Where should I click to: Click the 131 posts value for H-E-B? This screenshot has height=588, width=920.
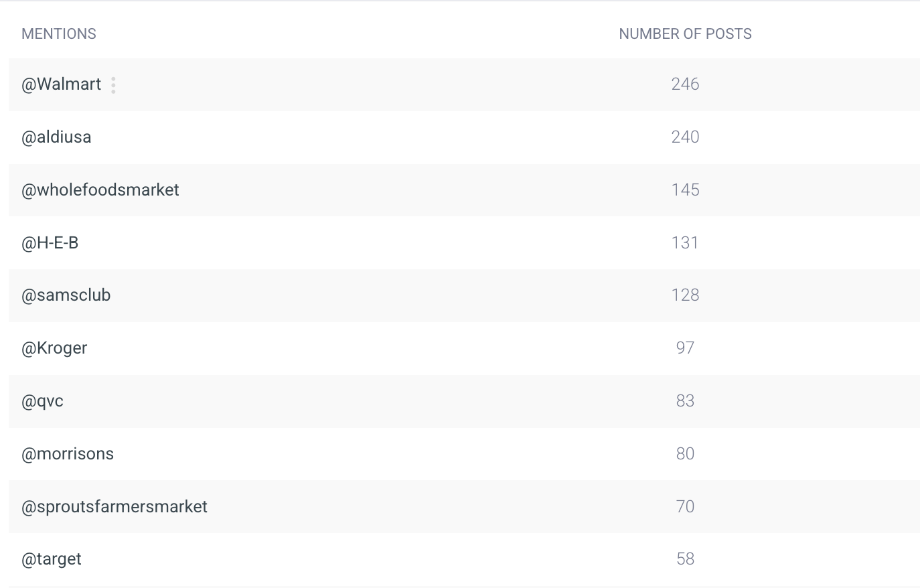click(x=685, y=243)
